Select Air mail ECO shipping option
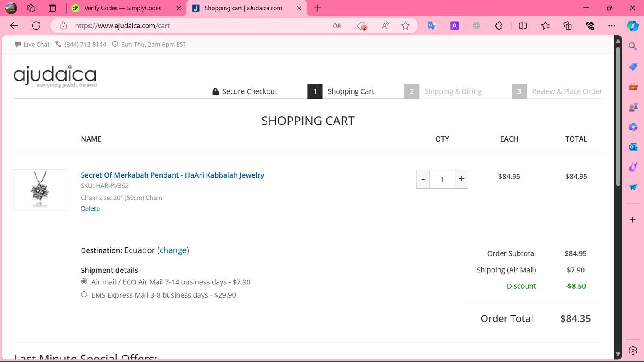 pos(84,281)
